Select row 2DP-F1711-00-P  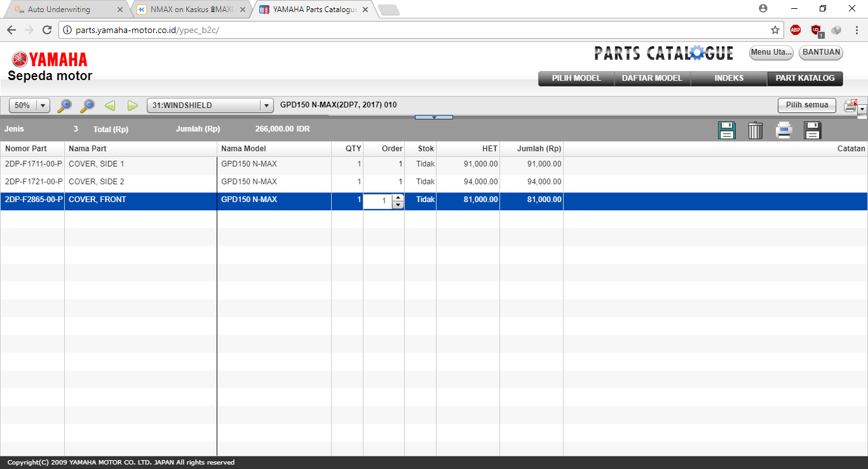point(434,165)
